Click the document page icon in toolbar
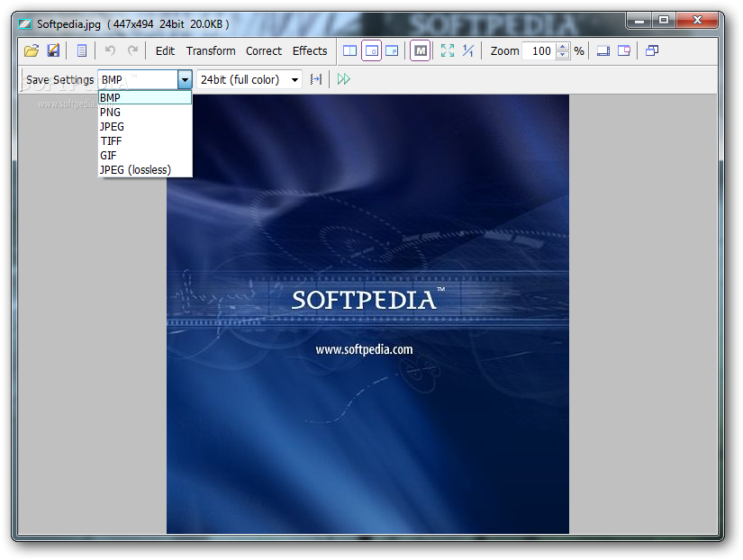 [x=81, y=50]
